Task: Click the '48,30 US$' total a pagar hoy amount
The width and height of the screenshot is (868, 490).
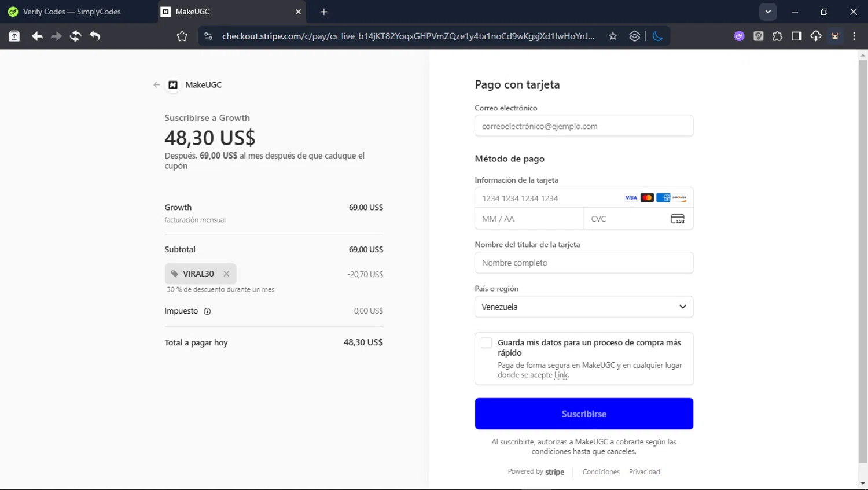Action: (363, 342)
